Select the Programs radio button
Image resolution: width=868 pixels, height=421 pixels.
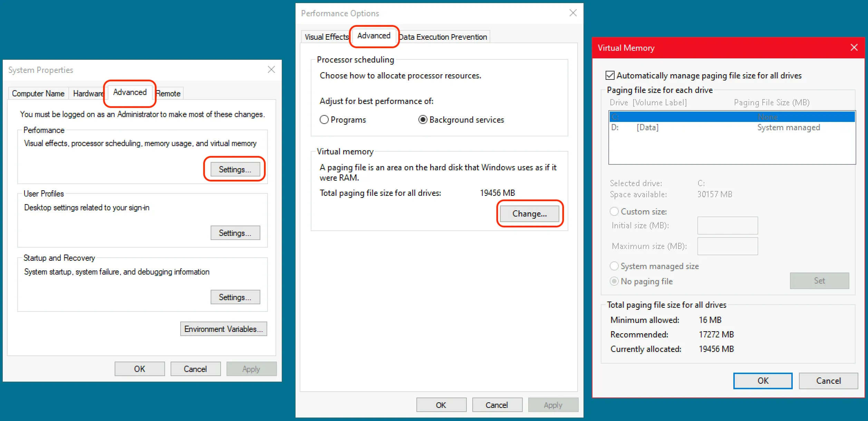pyautogui.click(x=324, y=120)
